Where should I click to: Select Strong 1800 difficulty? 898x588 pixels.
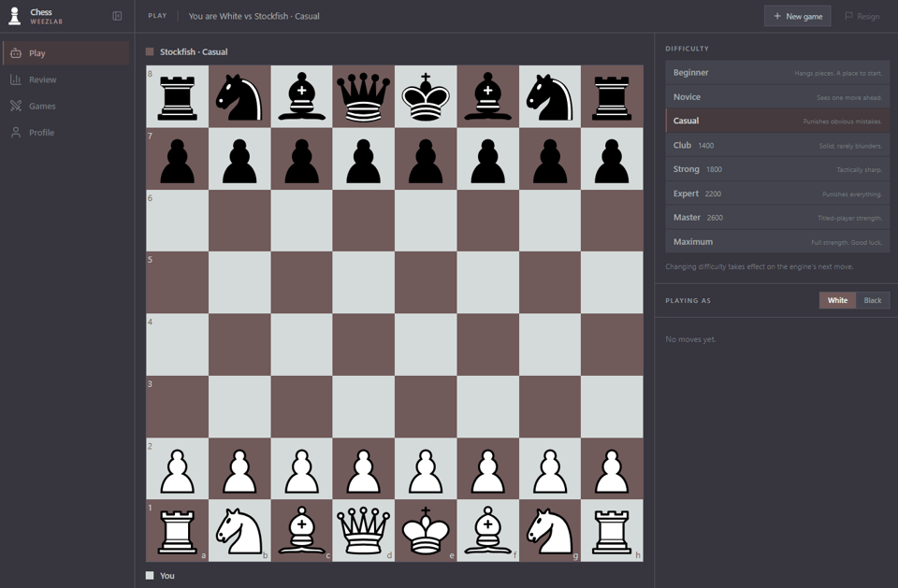click(777, 169)
